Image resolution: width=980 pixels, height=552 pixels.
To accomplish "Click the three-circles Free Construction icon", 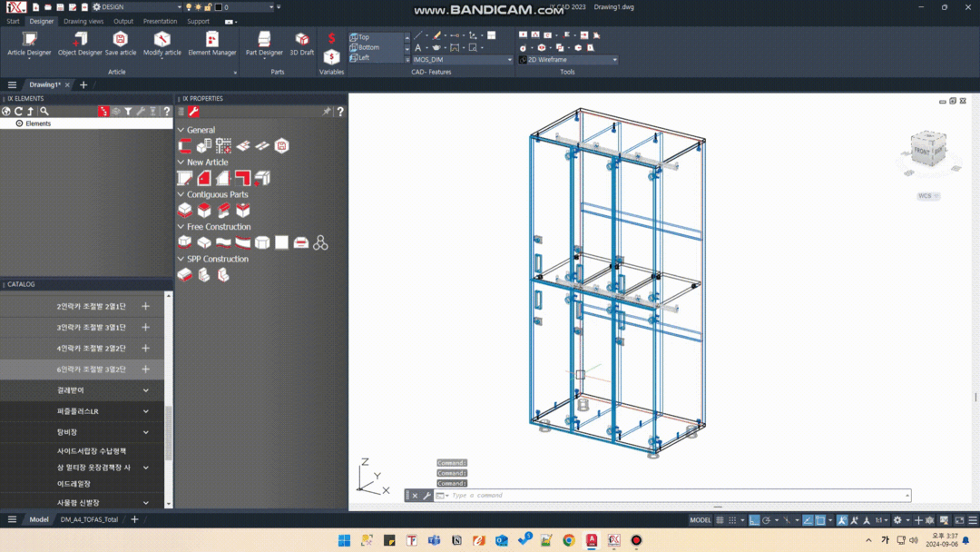I will pos(320,242).
